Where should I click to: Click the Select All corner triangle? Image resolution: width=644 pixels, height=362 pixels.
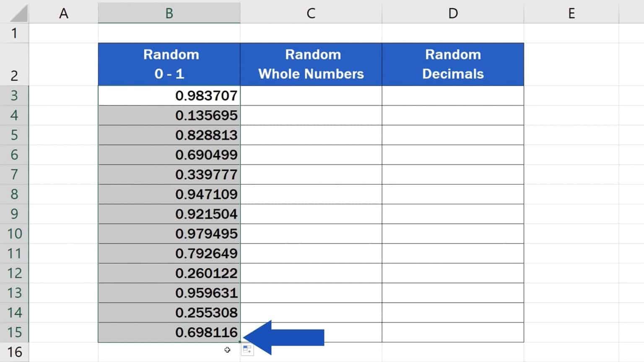[x=19, y=13]
